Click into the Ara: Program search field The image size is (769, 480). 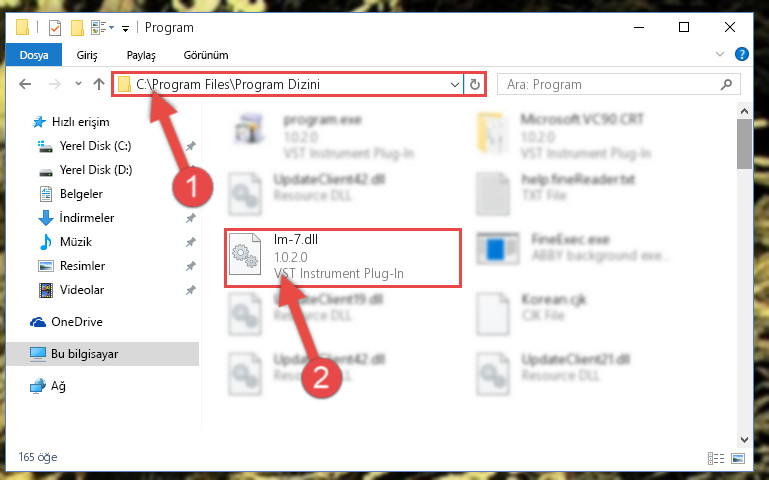[611, 84]
